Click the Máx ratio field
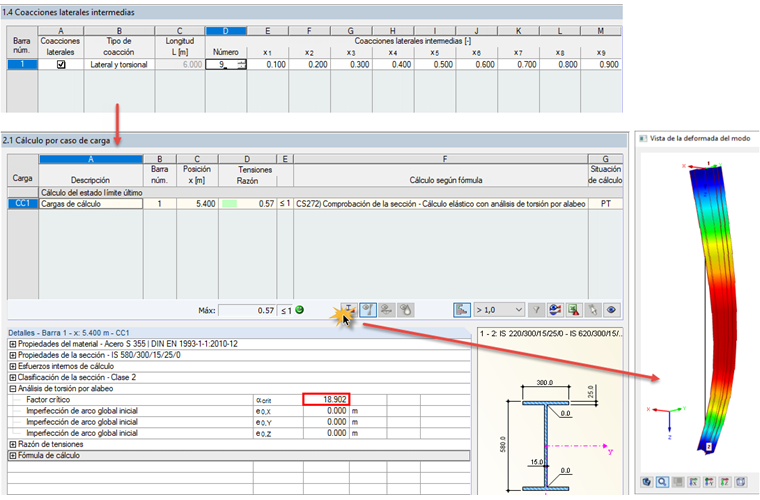The height and width of the screenshot is (500, 760). tap(247, 311)
